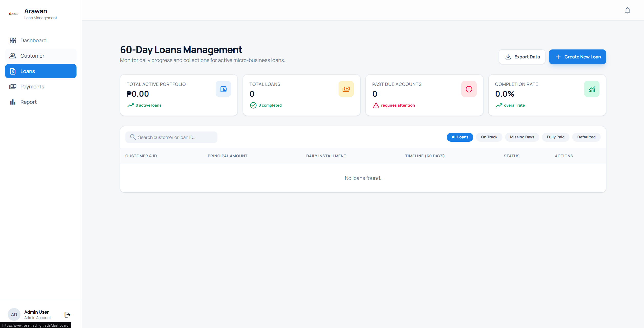Click the logout arrow icon
This screenshot has width=644, height=328.
point(67,314)
